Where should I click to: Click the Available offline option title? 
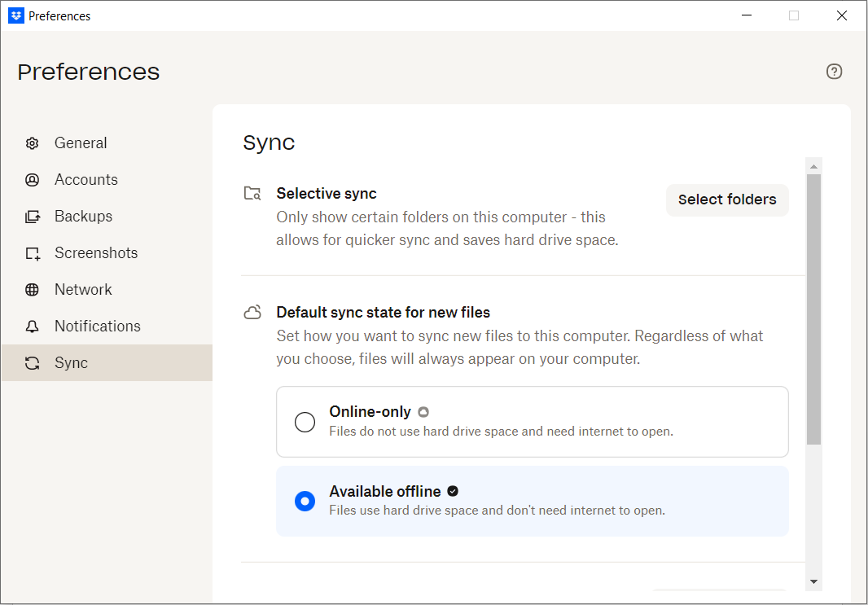click(x=384, y=491)
